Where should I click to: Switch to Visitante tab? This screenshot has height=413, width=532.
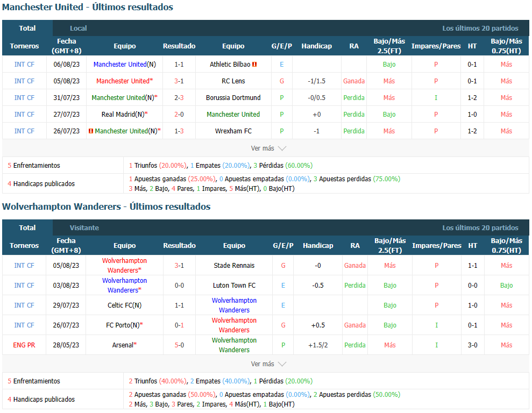[x=84, y=228]
